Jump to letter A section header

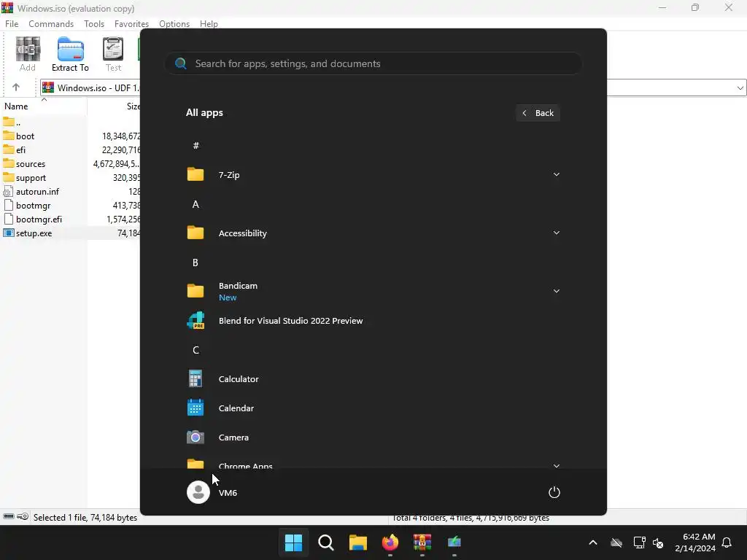click(x=196, y=204)
